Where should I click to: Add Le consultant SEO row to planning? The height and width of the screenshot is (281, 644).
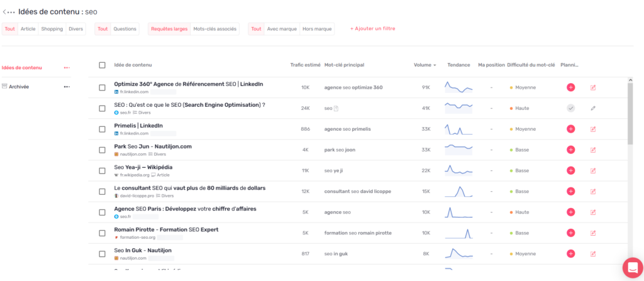(x=570, y=192)
